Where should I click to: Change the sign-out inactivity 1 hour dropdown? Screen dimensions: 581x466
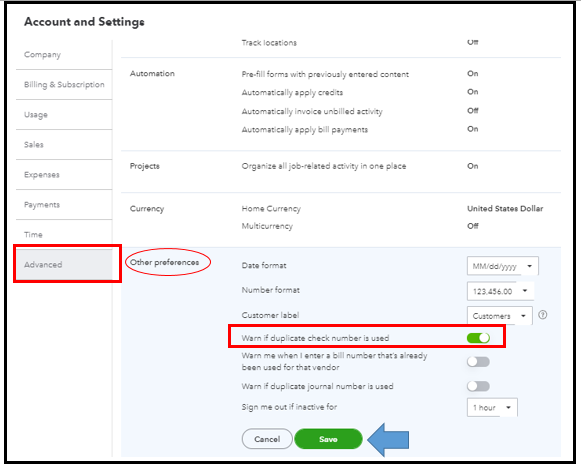[x=492, y=407]
